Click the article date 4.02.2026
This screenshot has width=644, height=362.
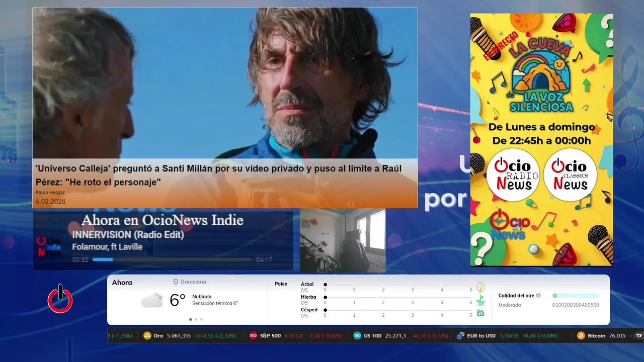pos(50,201)
